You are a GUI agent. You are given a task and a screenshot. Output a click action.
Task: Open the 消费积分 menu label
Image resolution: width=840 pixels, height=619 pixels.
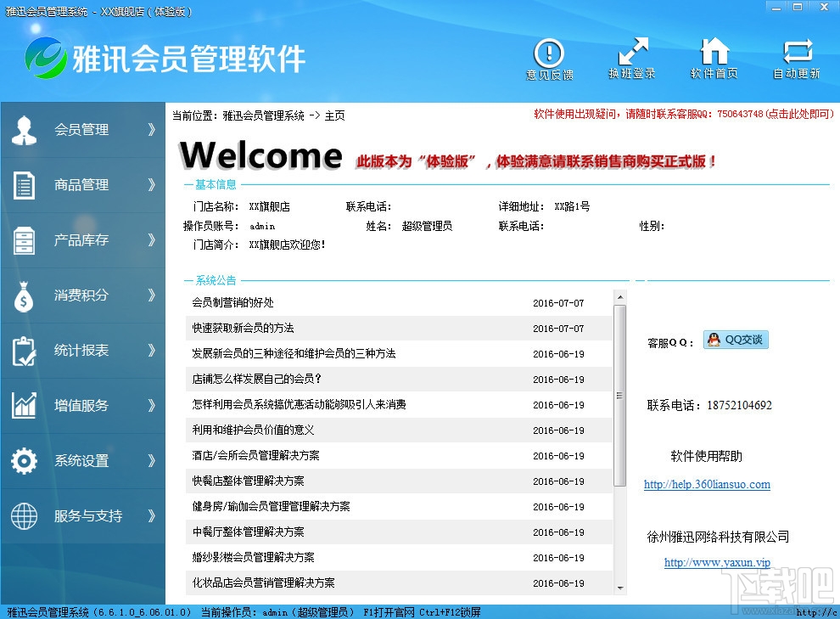pyautogui.click(x=81, y=295)
